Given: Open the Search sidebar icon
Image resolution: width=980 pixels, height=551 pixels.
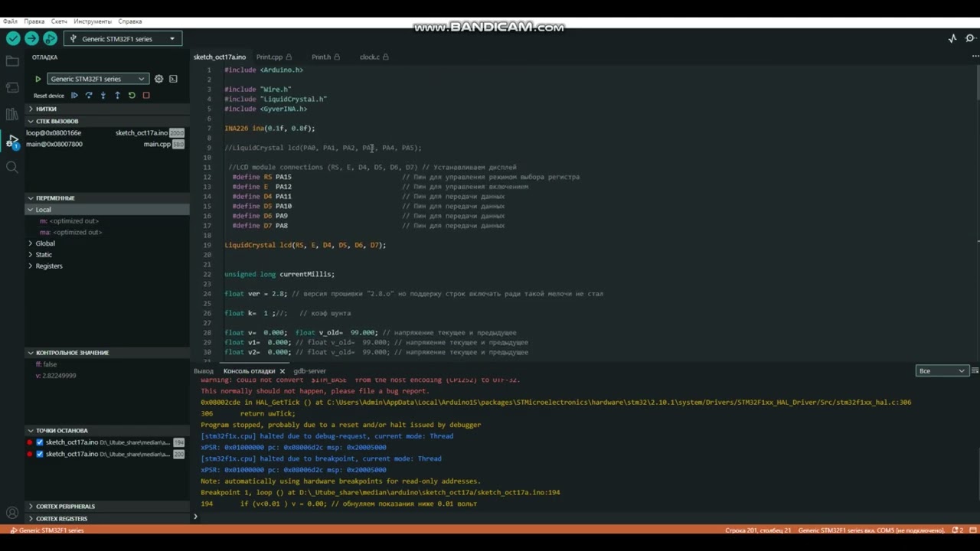Looking at the screenshot, I should click(11, 167).
